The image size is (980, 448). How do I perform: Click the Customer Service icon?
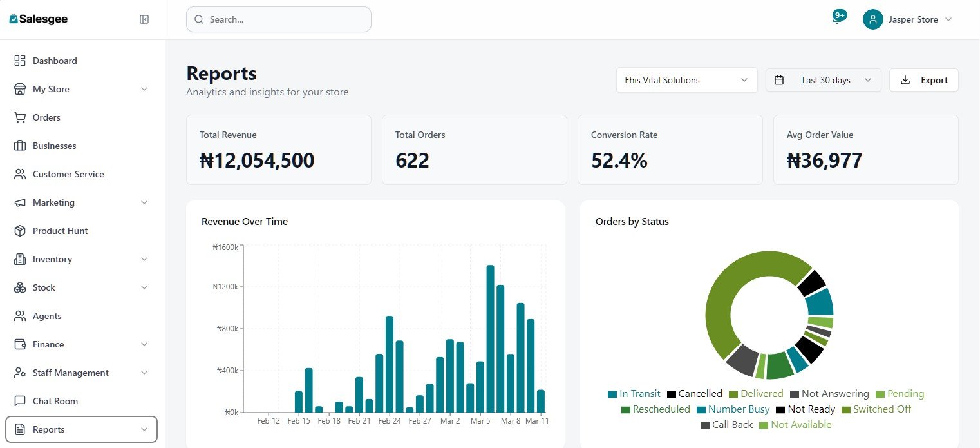pos(20,173)
